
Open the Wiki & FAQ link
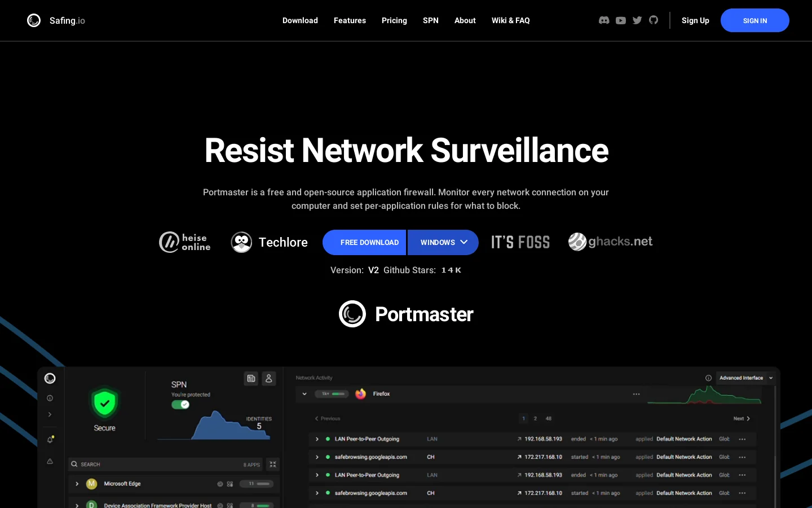tap(511, 20)
